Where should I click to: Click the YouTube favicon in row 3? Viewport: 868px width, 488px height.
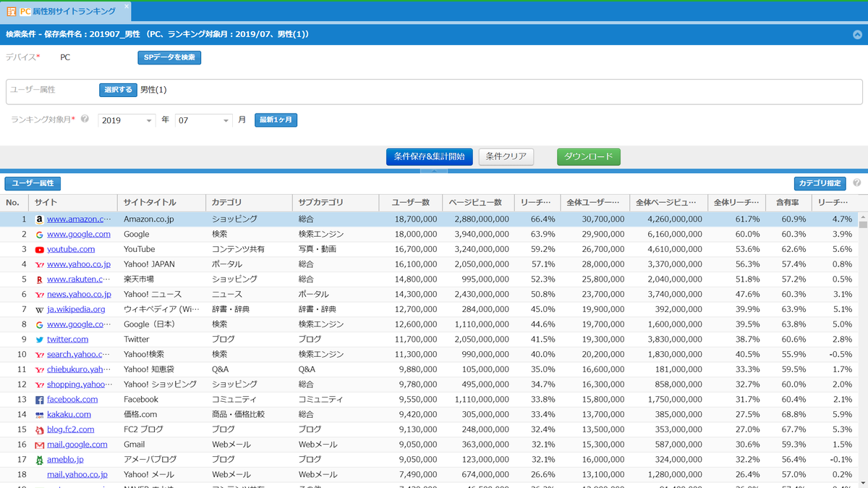click(x=40, y=250)
